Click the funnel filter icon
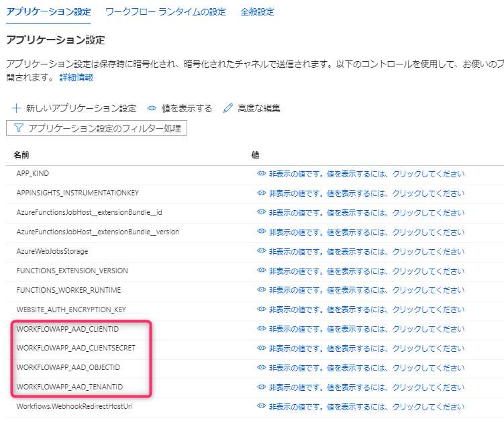The height and width of the screenshot is (425, 504). tap(18, 128)
